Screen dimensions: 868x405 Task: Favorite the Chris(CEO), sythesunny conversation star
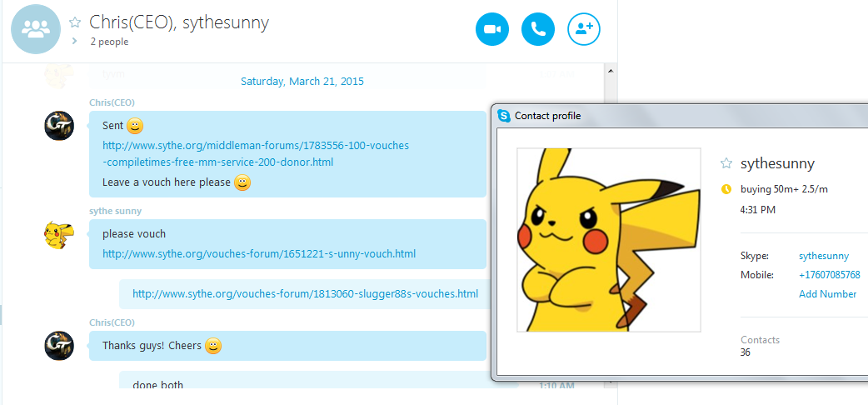75,22
